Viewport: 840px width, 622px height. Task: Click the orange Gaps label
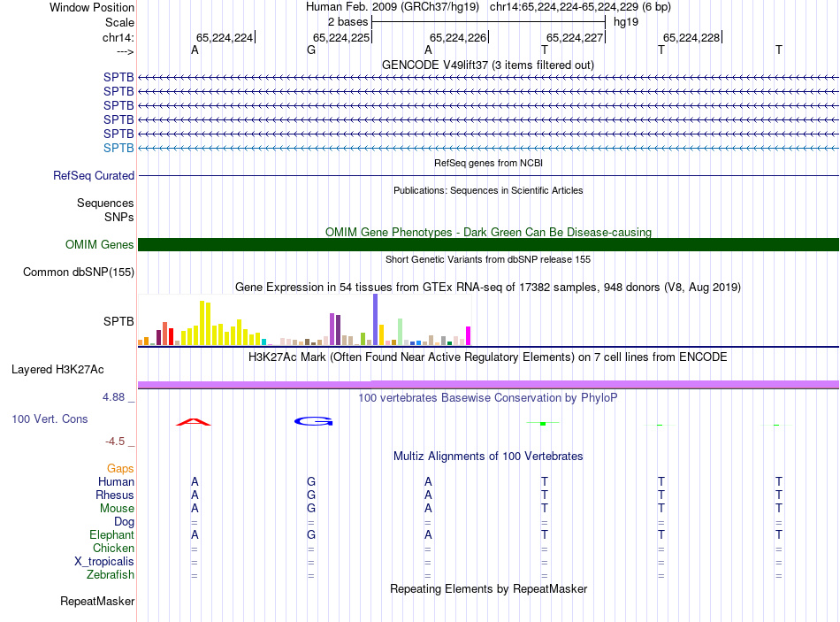[x=120, y=469]
